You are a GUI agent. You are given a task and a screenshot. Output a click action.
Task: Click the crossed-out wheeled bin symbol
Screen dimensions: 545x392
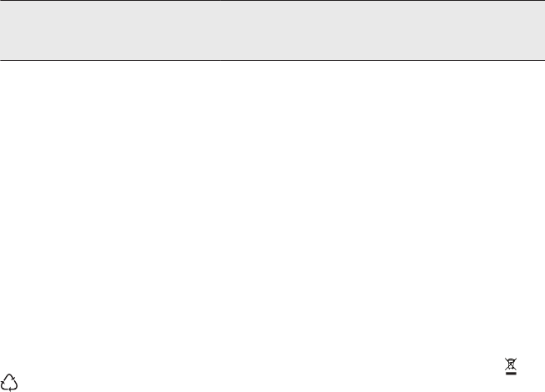511,366
